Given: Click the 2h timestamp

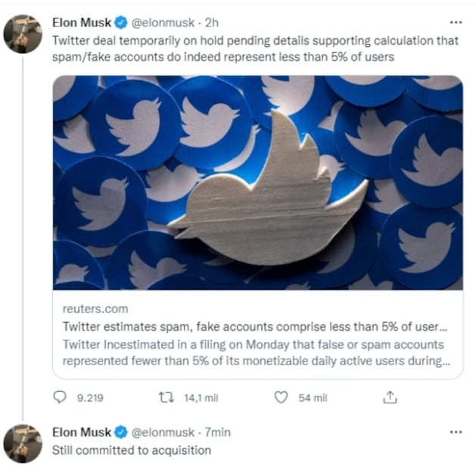Looking at the screenshot, I should [212, 23].
